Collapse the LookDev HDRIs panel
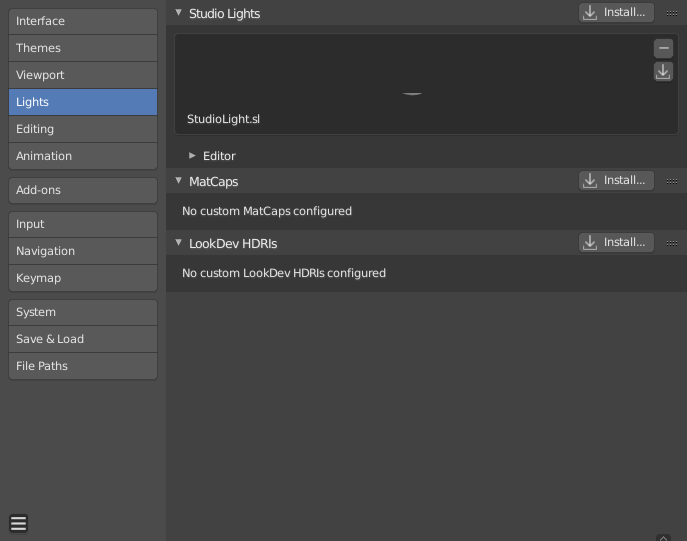The width and height of the screenshot is (687, 541). coord(178,243)
